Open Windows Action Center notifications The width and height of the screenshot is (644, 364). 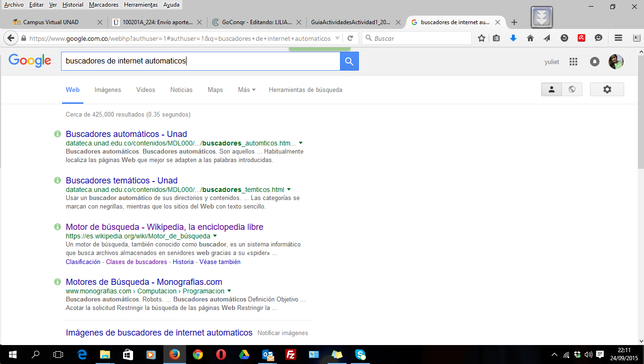(600, 355)
